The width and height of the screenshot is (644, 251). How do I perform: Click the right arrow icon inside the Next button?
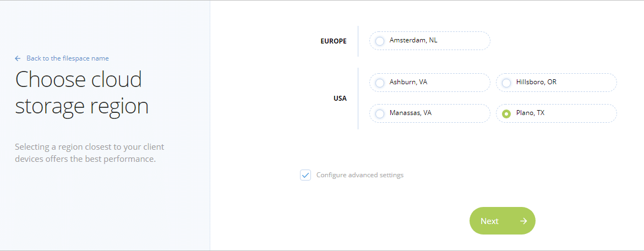click(x=523, y=221)
